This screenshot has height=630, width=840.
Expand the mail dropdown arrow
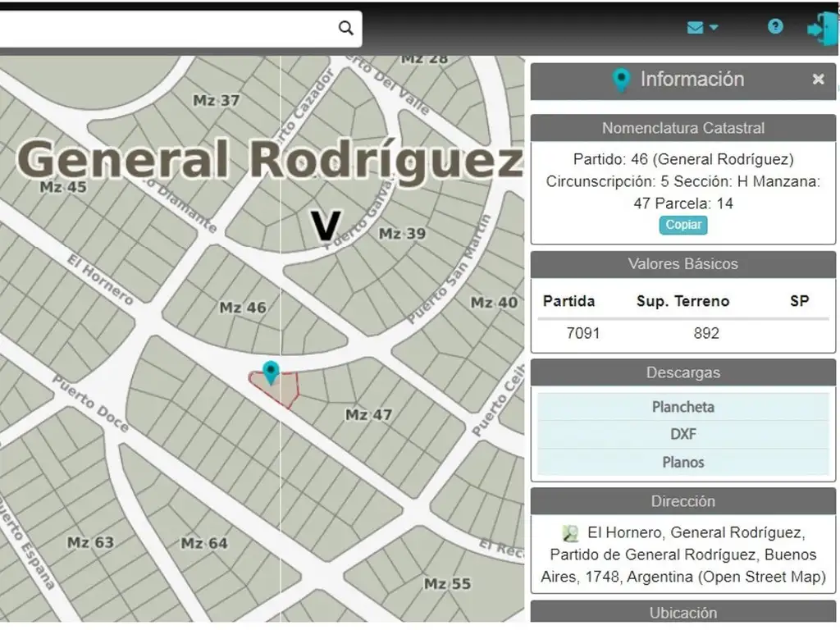point(714,28)
